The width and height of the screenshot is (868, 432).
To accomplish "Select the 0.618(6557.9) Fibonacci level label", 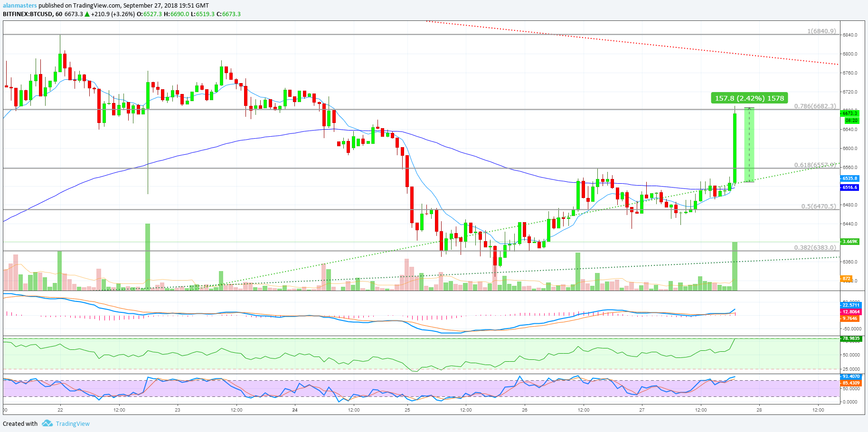I will coord(815,165).
